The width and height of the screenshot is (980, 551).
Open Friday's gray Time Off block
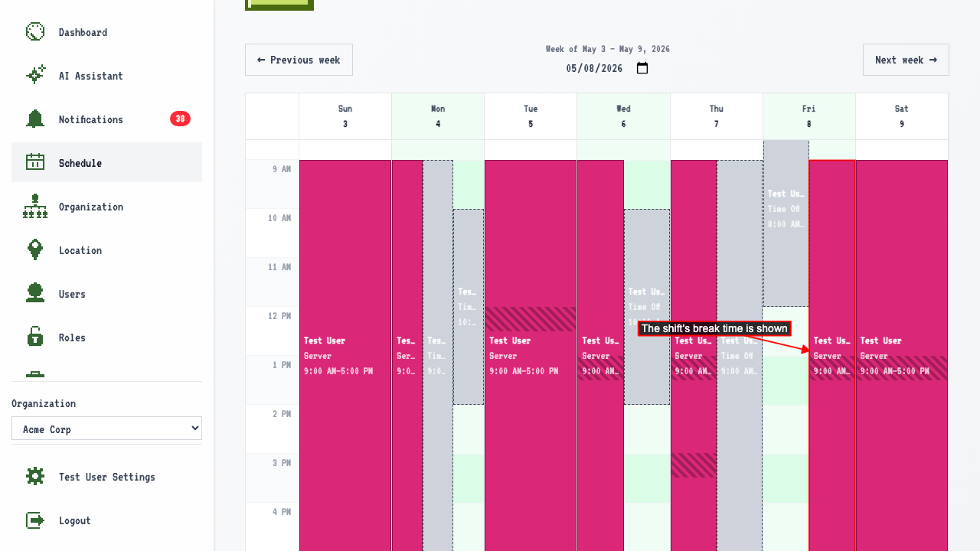point(786,223)
